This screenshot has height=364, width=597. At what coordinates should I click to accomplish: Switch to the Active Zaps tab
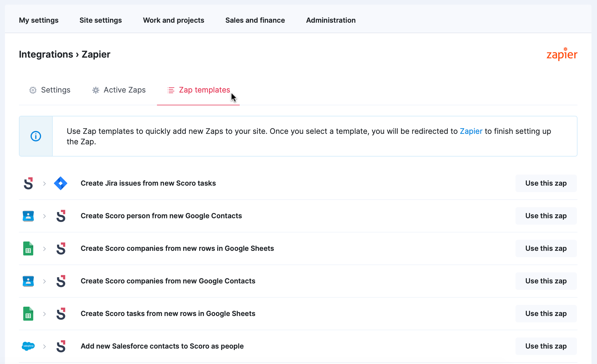coord(119,90)
